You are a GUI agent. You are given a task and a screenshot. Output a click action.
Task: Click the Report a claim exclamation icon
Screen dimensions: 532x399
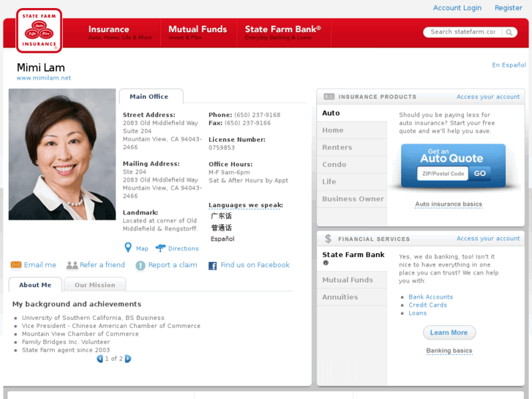[x=140, y=265]
